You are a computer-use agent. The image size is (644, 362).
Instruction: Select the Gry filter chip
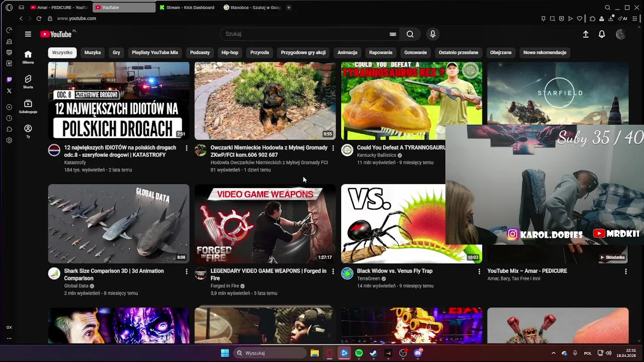click(116, 52)
